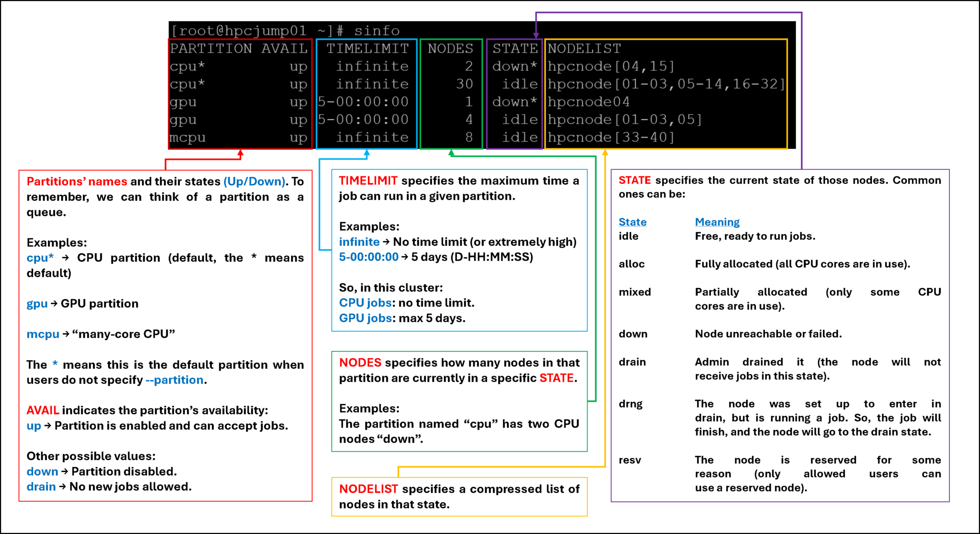
Task: Click the NODELIST column header
Action: [584, 49]
